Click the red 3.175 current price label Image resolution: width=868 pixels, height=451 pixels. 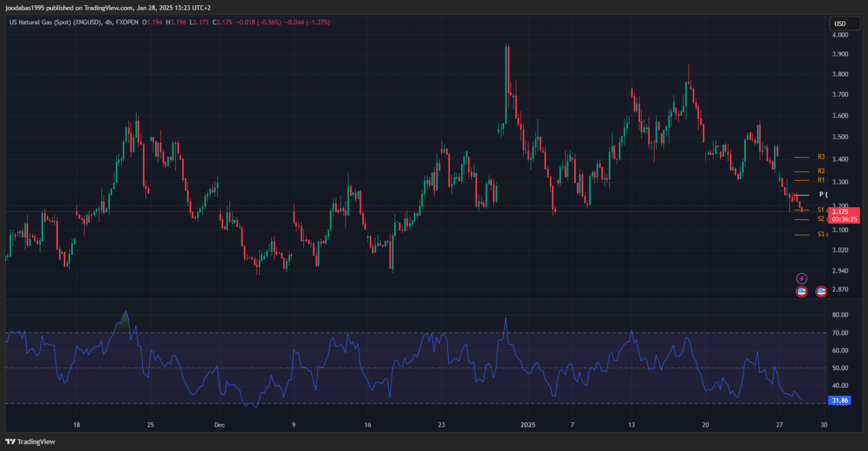[840, 212]
